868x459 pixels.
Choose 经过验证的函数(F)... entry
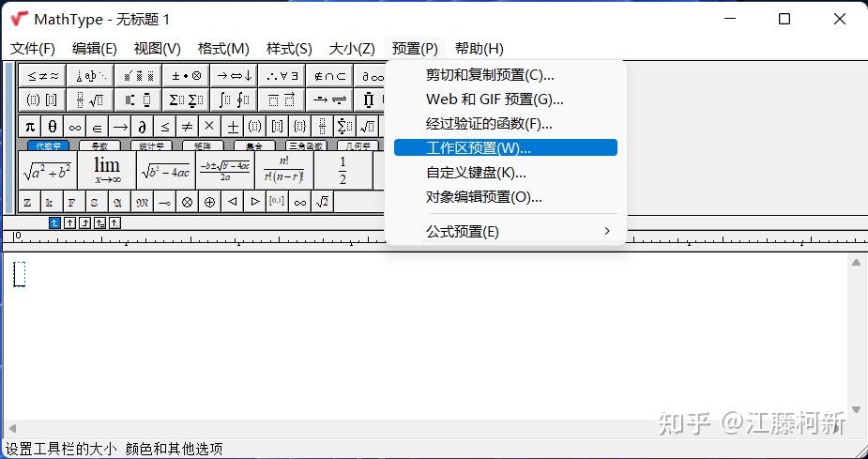[x=506, y=124]
